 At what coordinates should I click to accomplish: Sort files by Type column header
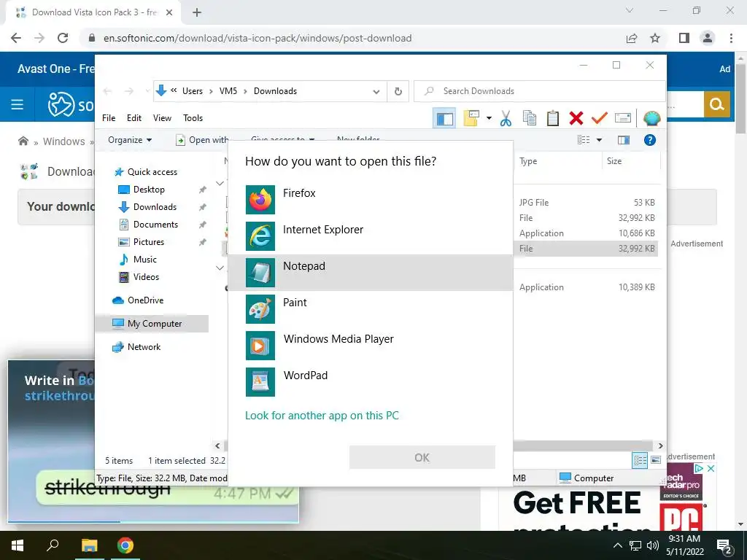[558, 161]
